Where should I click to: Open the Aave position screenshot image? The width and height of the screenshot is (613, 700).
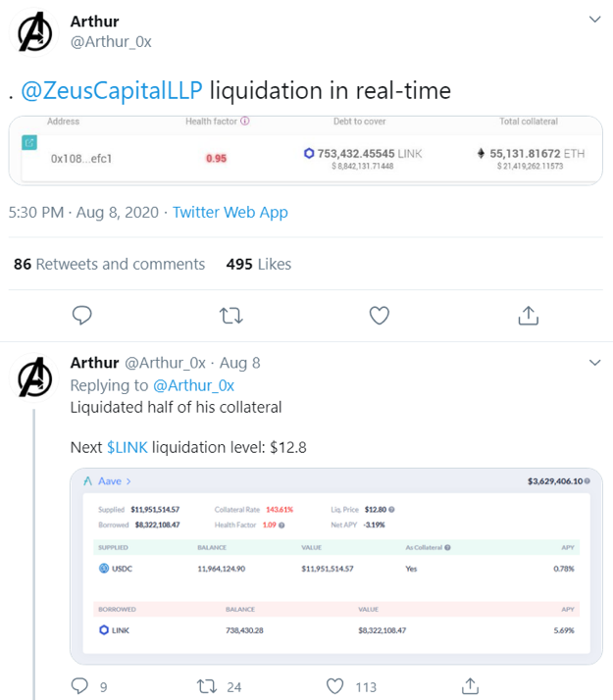point(336,566)
